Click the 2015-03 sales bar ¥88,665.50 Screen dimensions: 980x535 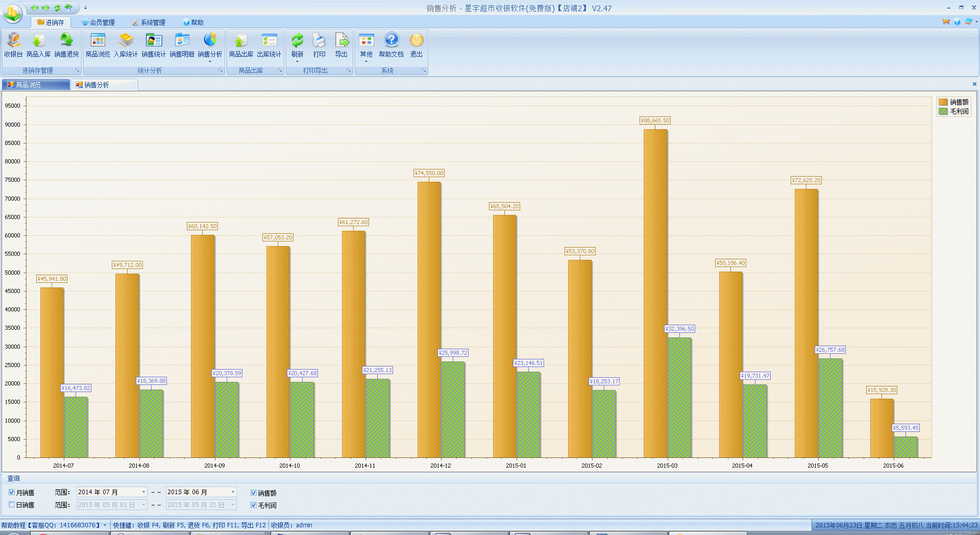tap(655, 294)
